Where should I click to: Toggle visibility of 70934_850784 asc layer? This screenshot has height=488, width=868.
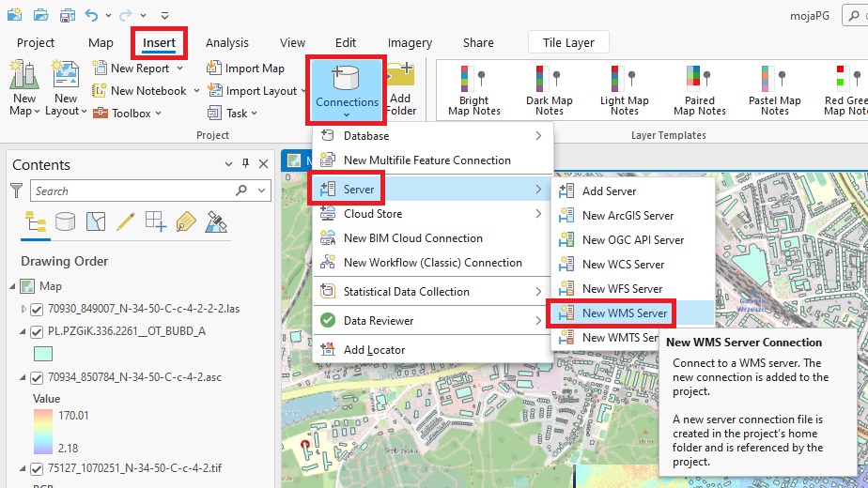tap(38, 377)
